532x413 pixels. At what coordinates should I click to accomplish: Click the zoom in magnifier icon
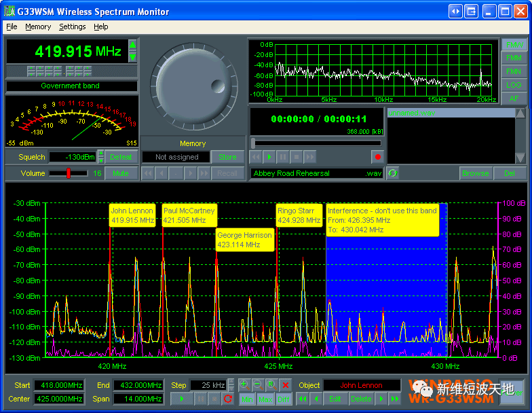244,384
